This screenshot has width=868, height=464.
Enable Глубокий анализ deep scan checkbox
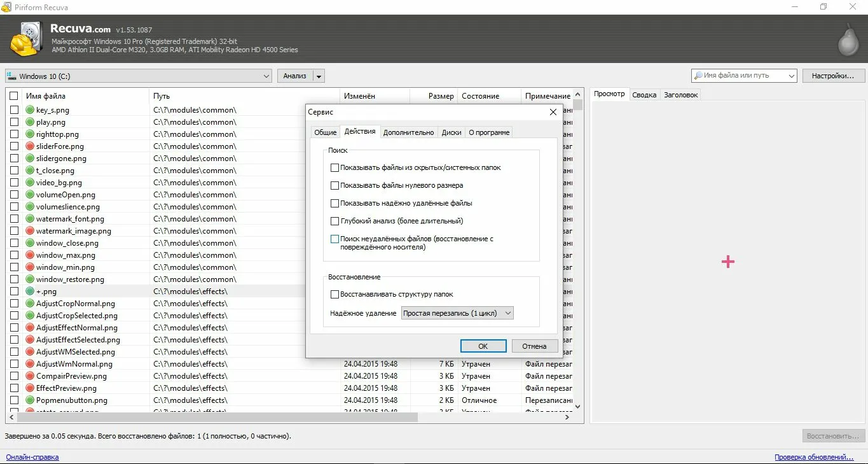tap(334, 221)
